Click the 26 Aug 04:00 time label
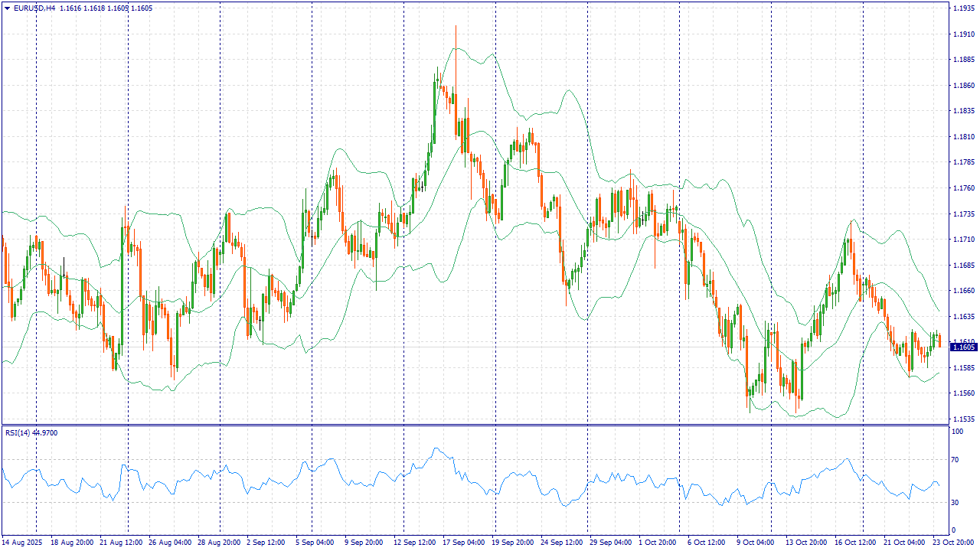The height and width of the screenshot is (551, 980). [x=170, y=543]
